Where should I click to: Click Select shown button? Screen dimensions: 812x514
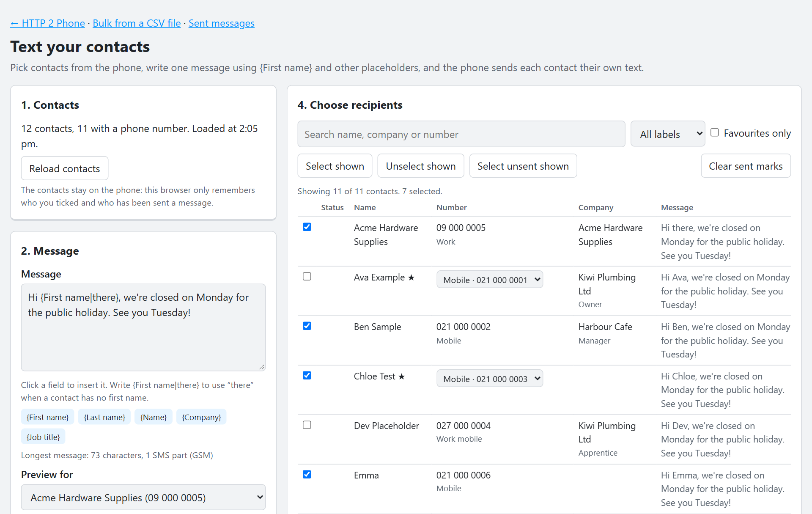335,166
